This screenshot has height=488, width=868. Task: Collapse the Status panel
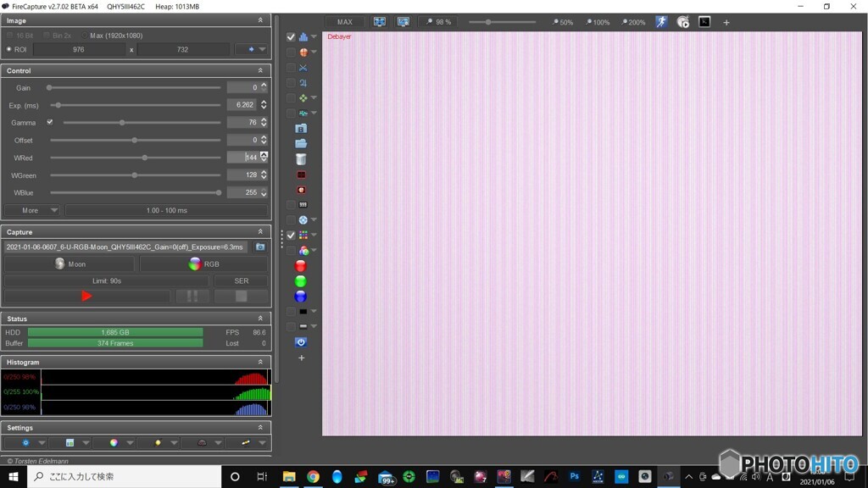coord(261,319)
